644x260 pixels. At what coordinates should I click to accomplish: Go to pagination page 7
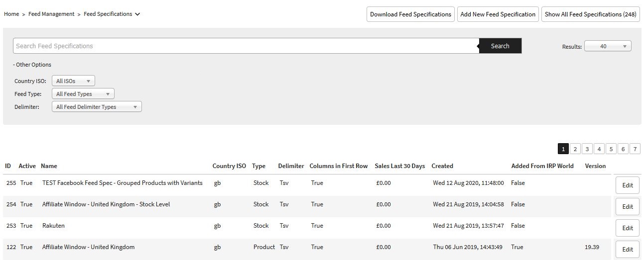635,149
